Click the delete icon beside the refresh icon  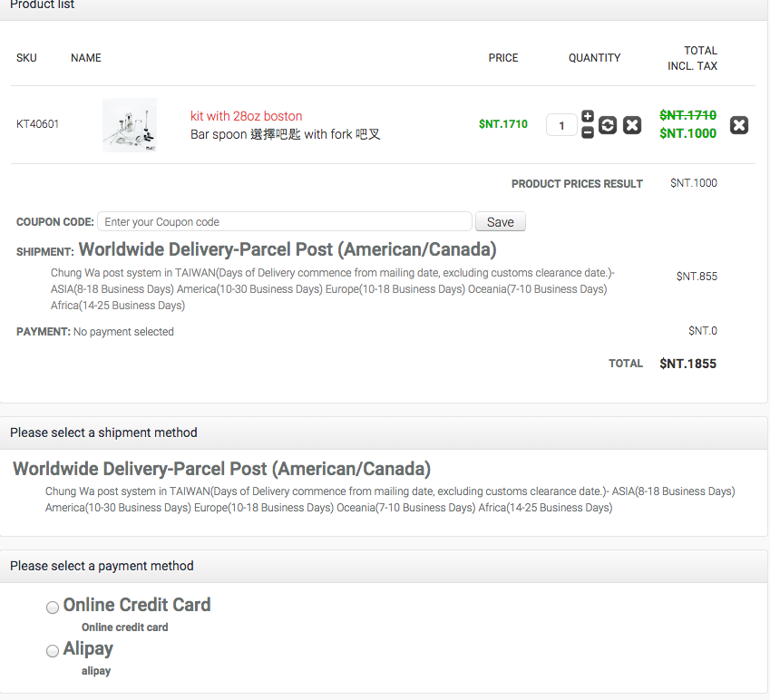coord(632,125)
